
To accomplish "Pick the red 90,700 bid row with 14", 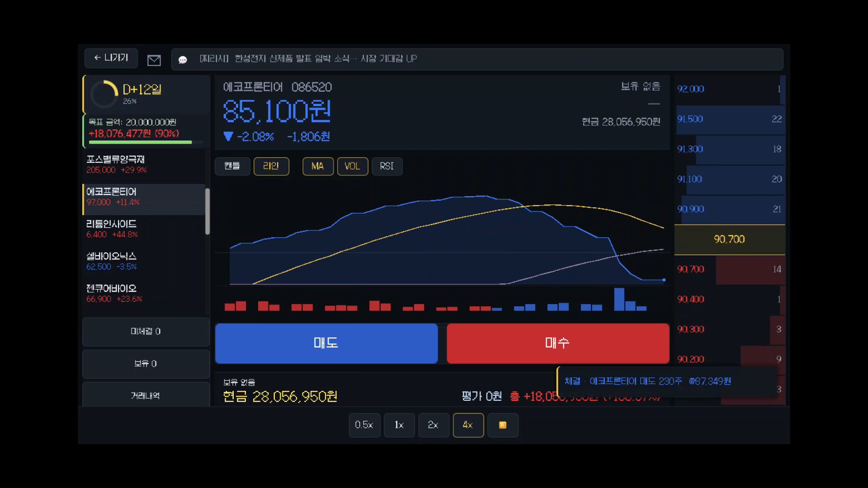I will tap(730, 269).
